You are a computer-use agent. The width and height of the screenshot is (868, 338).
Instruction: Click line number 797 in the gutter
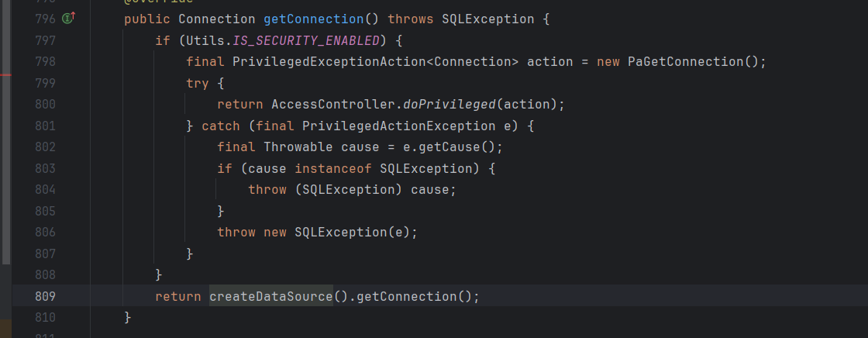click(x=45, y=40)
